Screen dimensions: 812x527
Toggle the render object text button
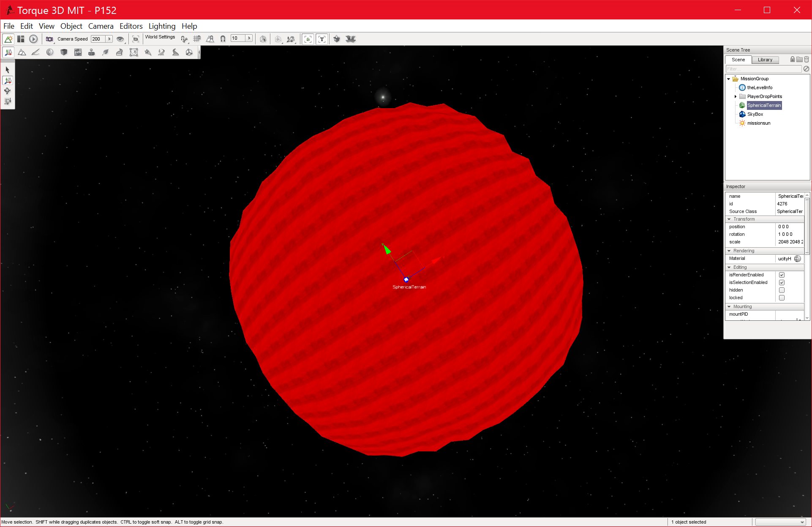(x=322, y=39)
